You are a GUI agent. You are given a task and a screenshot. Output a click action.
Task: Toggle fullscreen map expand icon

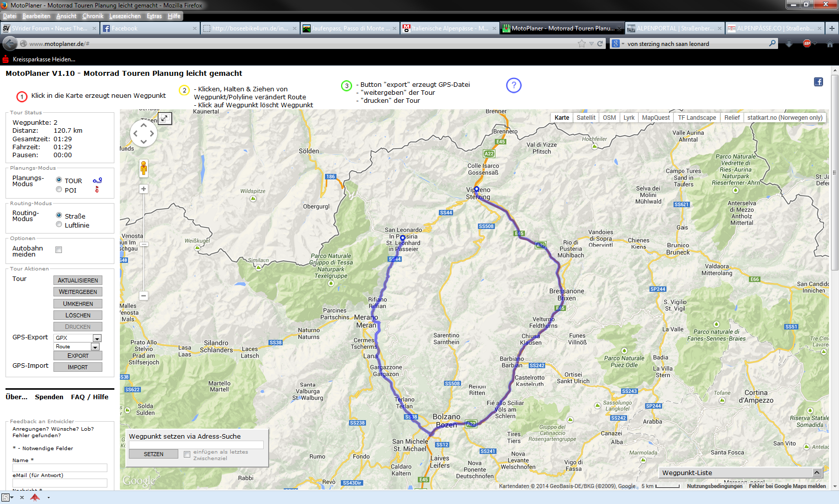(165, 118)
